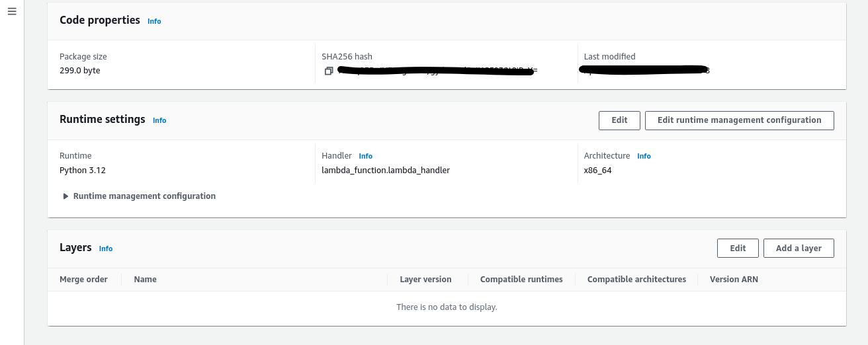Click the Layers section heading
The image size is (868, 345).
click(75, 248)
